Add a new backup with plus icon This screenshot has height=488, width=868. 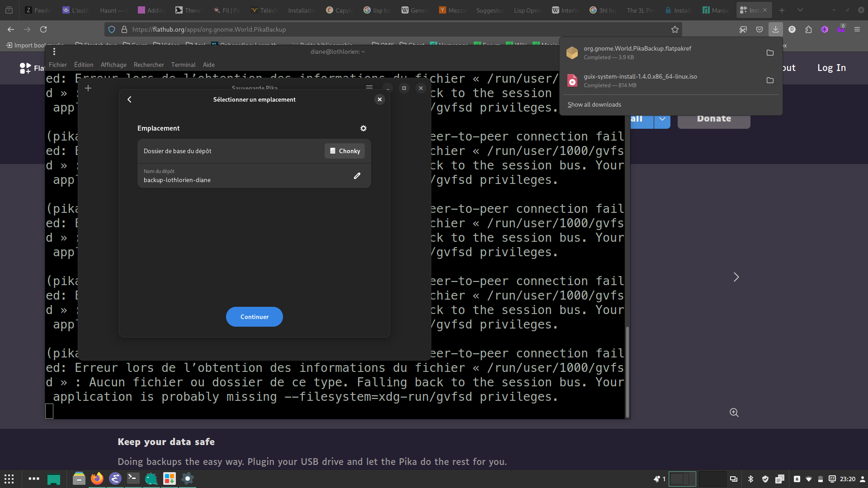pos(88,88)
